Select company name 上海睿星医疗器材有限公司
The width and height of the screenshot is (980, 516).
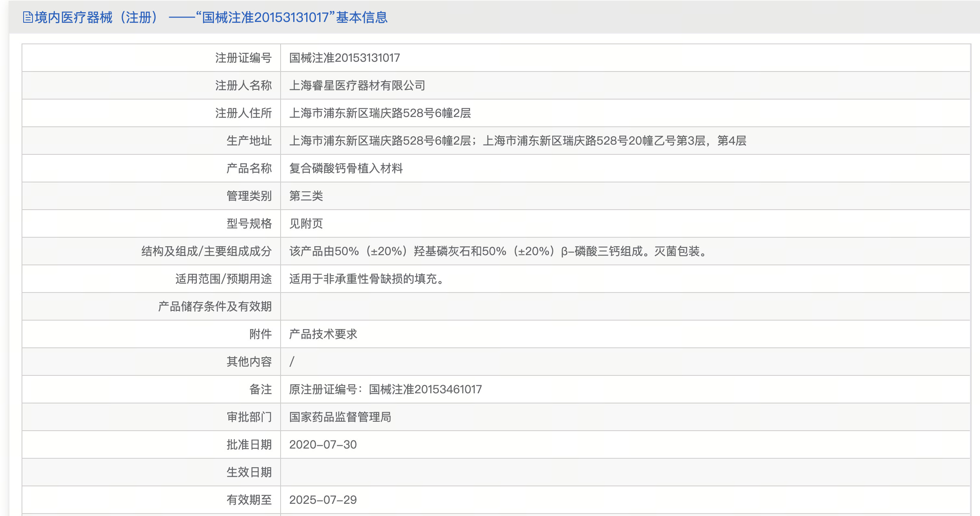(x=357, y=85)
